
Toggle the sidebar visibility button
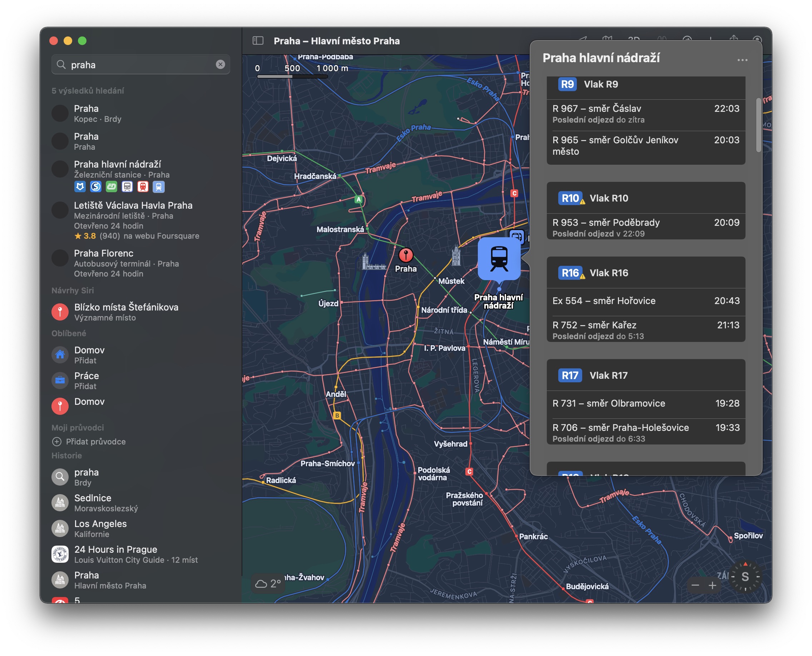[x=258, y=40]
